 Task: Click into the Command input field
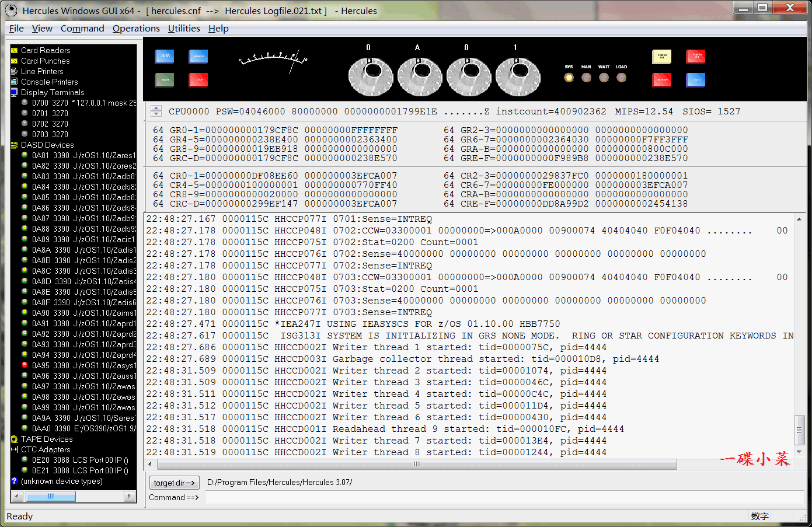(504, 497)
